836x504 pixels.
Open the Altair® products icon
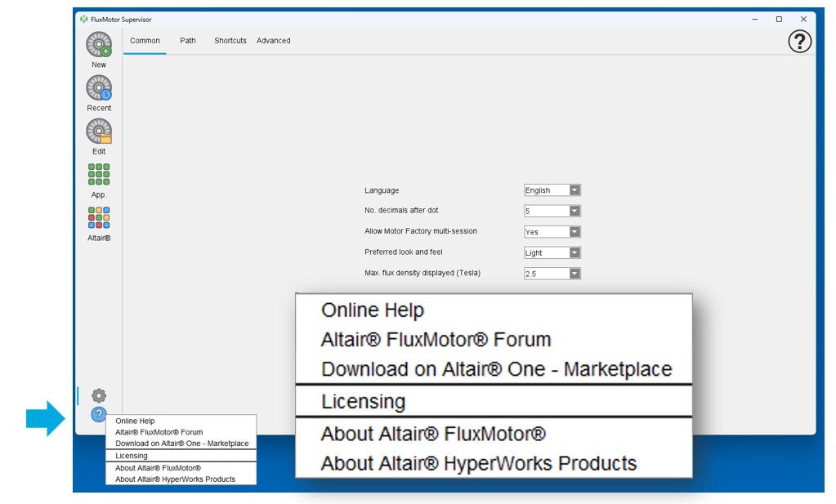tap(99, 218)
